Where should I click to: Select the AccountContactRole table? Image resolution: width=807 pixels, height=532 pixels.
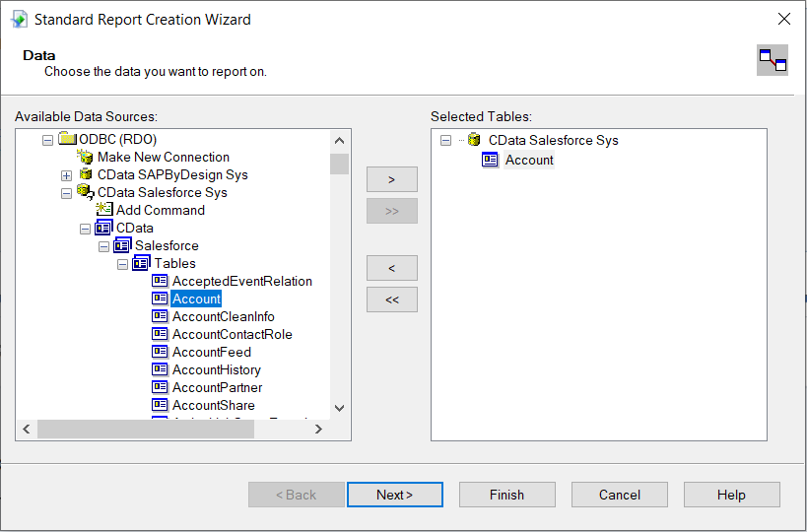click(x=232, y=334)
